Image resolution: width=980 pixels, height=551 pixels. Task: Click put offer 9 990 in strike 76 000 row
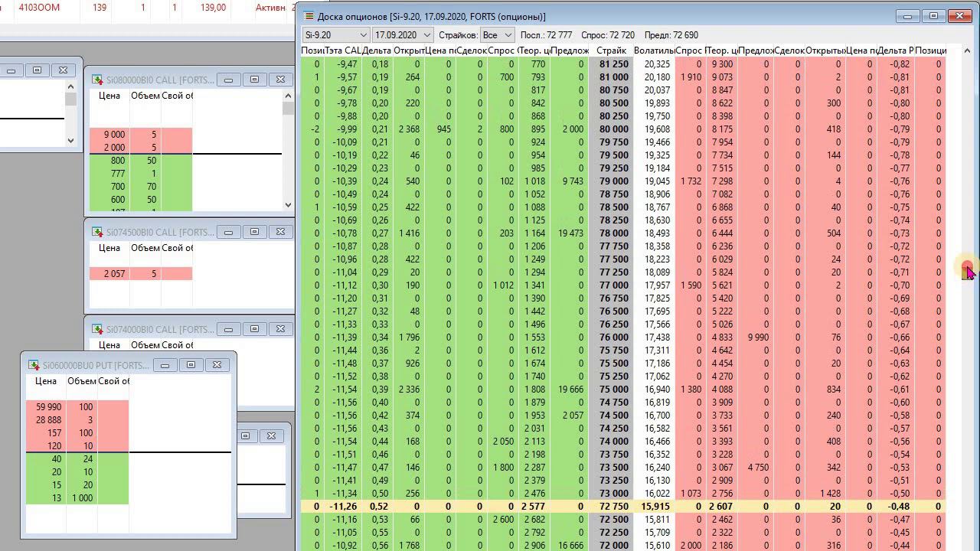(758, 337)
